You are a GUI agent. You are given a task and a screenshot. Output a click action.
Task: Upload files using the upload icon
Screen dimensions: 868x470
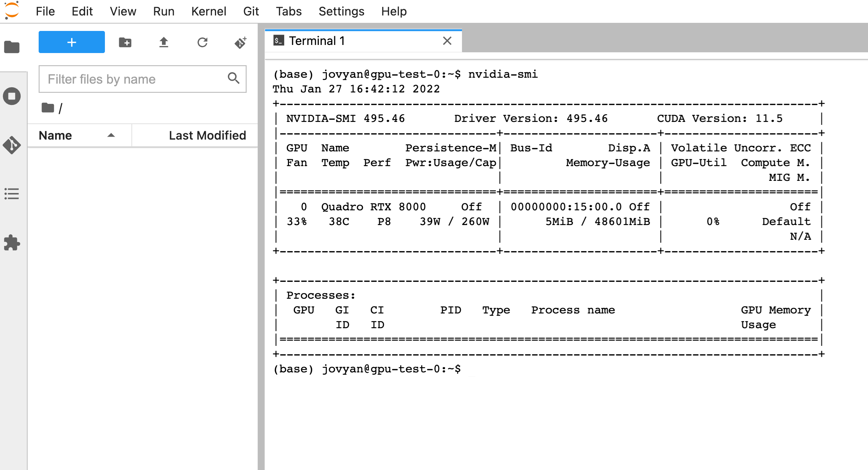click(x=164, y=42)
